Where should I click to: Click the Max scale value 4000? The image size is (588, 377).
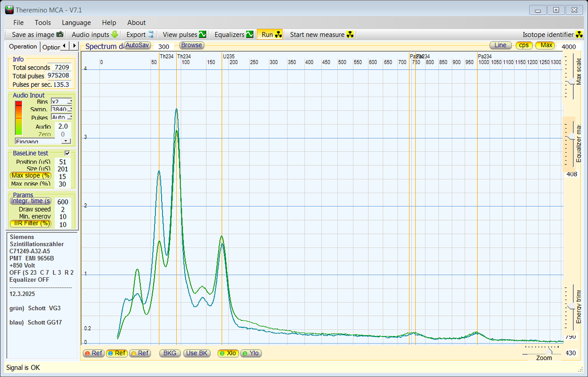tap(569, 47)
